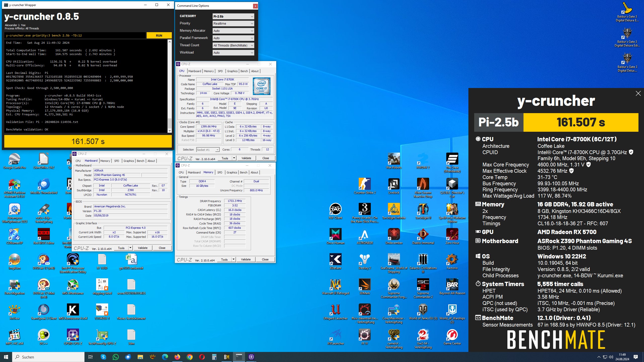
Task: Open Factorio desktop shortcut
Action: point(452,262)
